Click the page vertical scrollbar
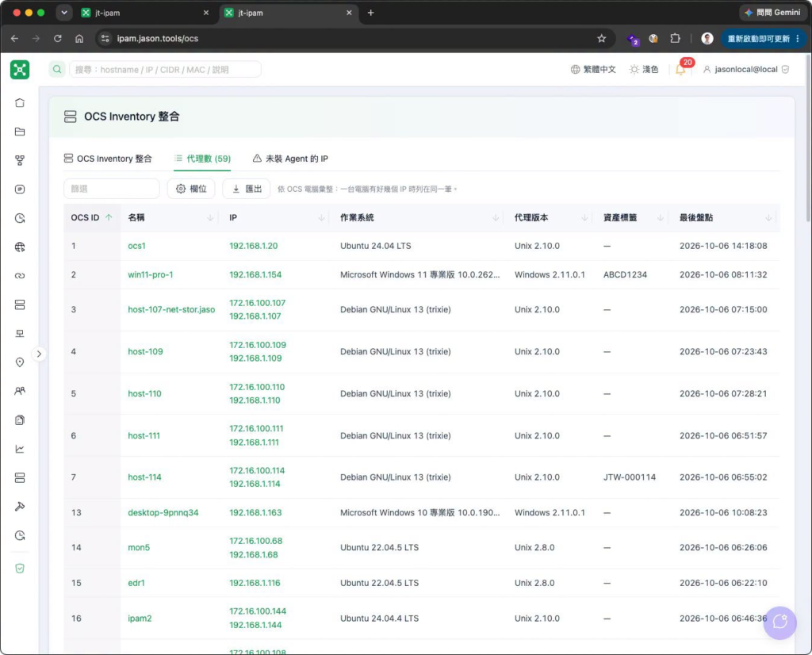This screenshot has width=812, height=655. [808, 137]
